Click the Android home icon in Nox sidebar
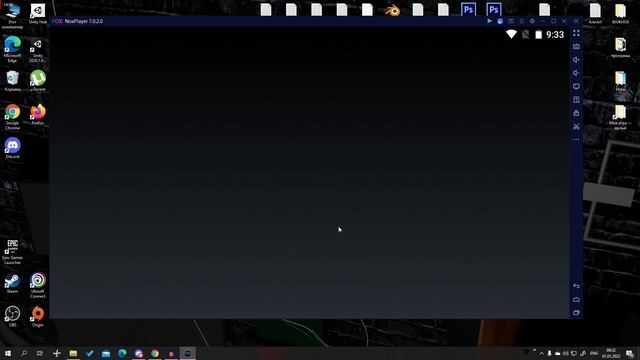640x360 pixels. [x=576, y=299]
